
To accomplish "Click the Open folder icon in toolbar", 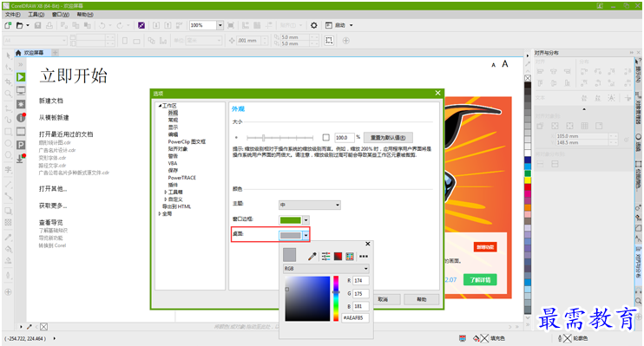I will tap(20, 25).
